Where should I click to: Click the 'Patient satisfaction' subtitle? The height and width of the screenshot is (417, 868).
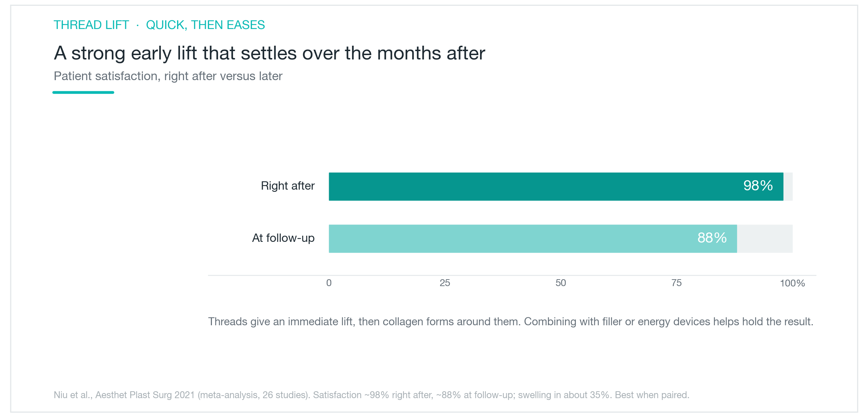coord(168,76)
